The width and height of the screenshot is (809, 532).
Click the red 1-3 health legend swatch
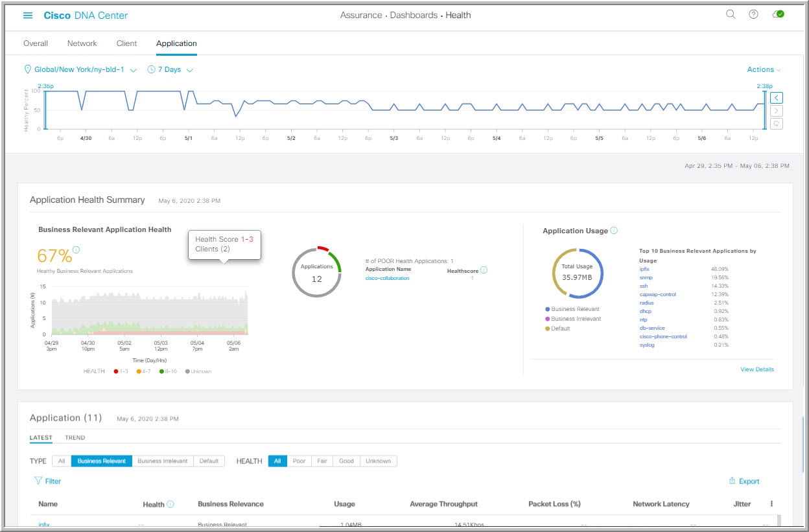(116, 371)
